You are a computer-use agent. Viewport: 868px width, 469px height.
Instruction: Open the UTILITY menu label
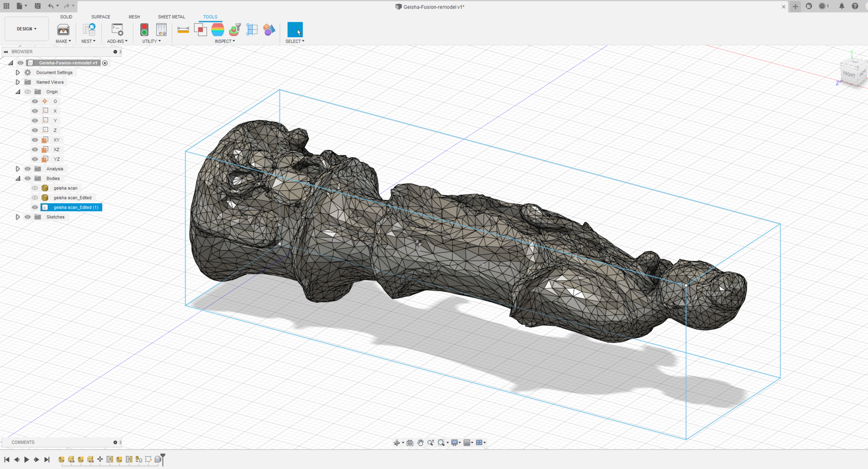[x=151, y=41]
